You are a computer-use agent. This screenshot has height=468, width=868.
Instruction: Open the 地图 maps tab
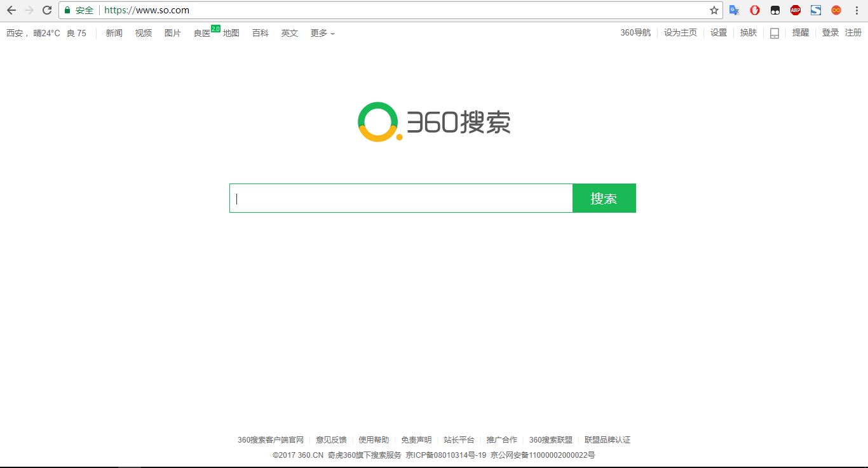click(x=231, y=33)
